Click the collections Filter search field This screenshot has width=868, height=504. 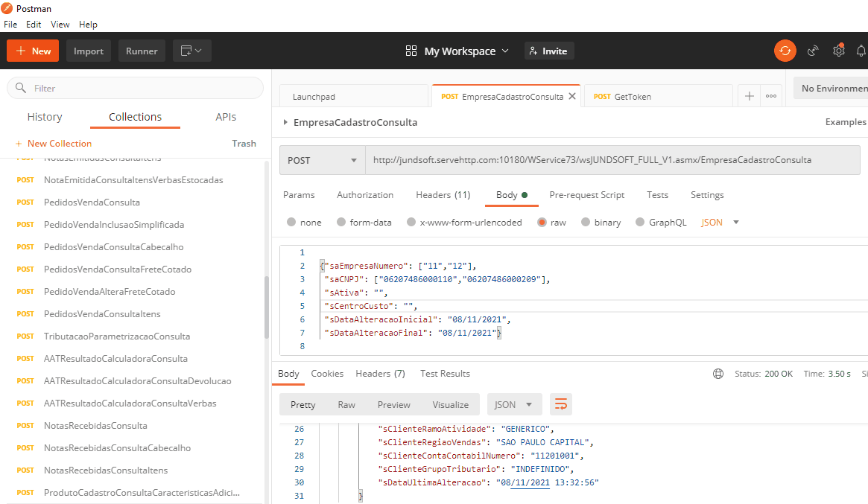coord(142,88)
